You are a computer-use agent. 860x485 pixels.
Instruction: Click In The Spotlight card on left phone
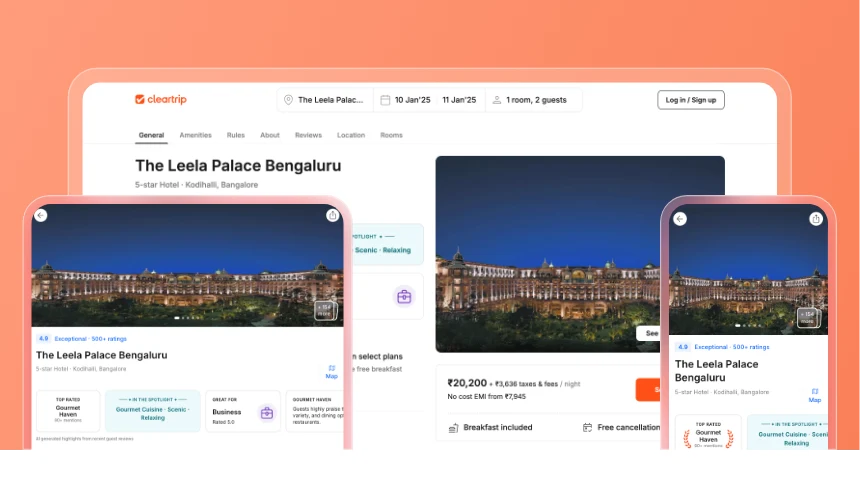[x=152, y=411]
